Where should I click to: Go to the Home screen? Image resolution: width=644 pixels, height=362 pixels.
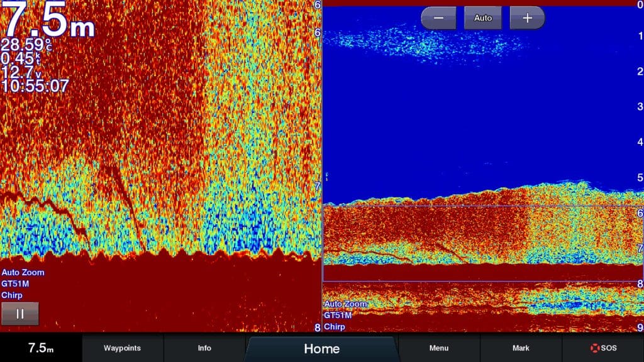tap(321, 349)
